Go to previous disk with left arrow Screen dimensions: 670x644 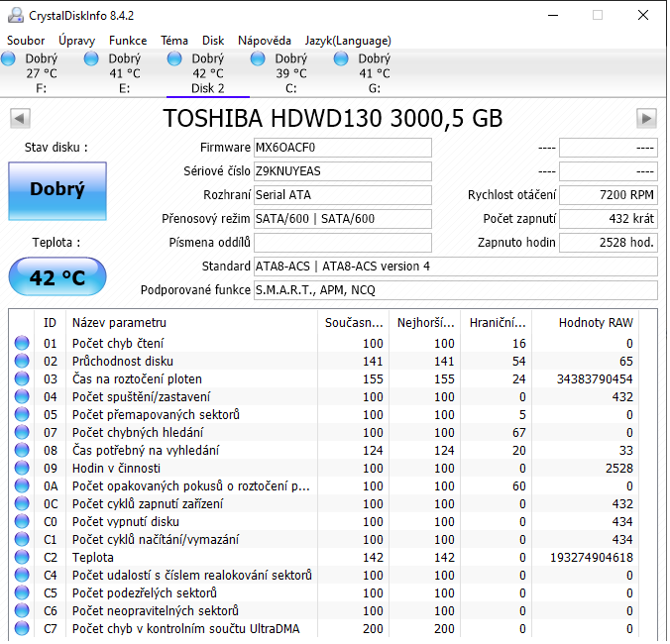20,119
